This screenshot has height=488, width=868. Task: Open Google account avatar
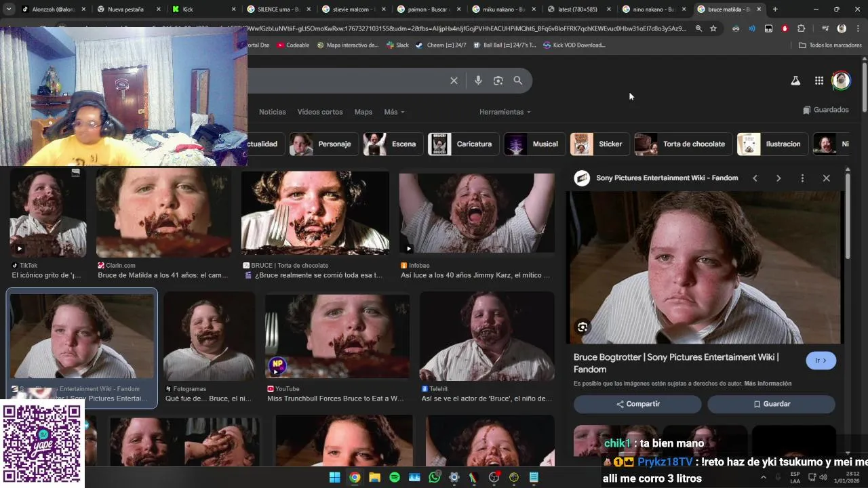tap(841, 81)
